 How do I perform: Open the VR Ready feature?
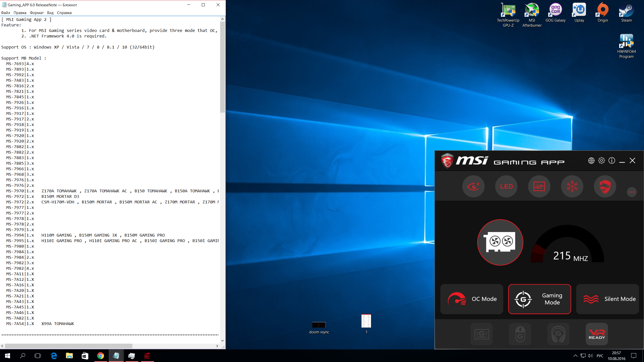pos(597,334)
